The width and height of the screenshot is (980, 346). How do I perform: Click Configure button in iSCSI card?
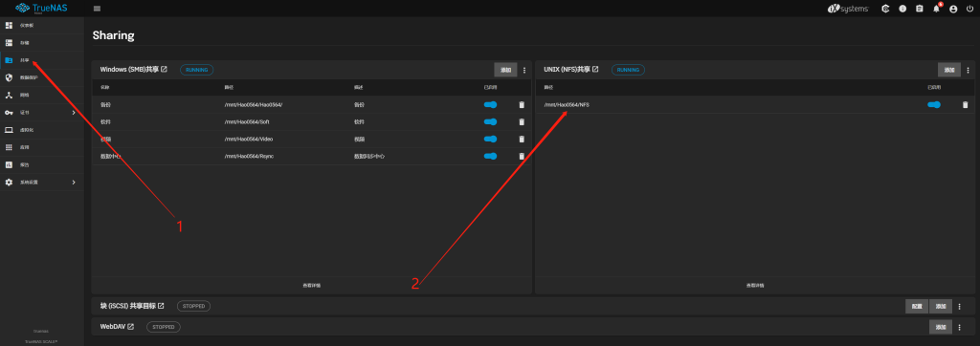[917, 307]
